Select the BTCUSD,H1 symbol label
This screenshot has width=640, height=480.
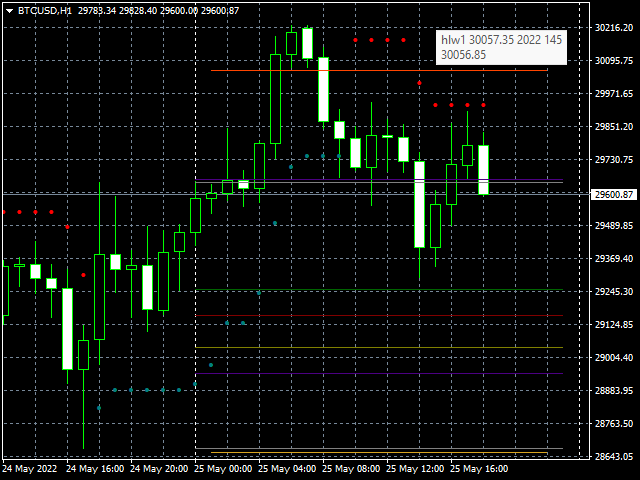click(45, 11)
